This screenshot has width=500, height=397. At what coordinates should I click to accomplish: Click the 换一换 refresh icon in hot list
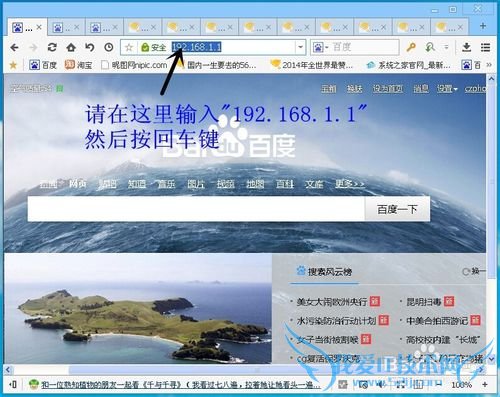466,272
